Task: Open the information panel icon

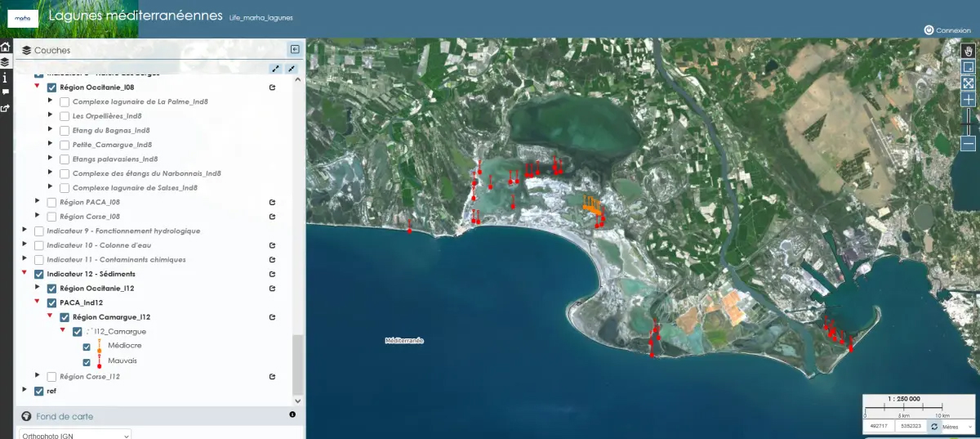Action: click(x=5, y=78)
